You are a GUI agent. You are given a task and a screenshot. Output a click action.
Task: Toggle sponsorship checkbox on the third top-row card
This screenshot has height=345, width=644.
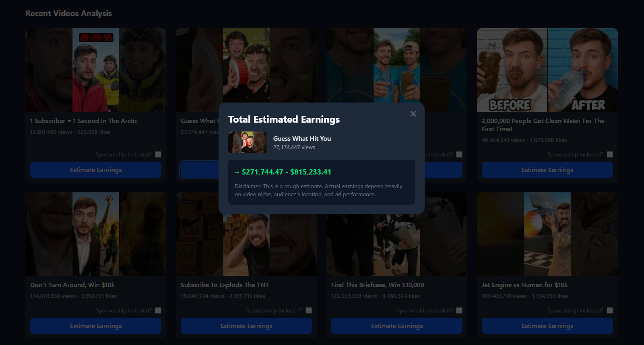pyautogui.click(x=459, y=154)
